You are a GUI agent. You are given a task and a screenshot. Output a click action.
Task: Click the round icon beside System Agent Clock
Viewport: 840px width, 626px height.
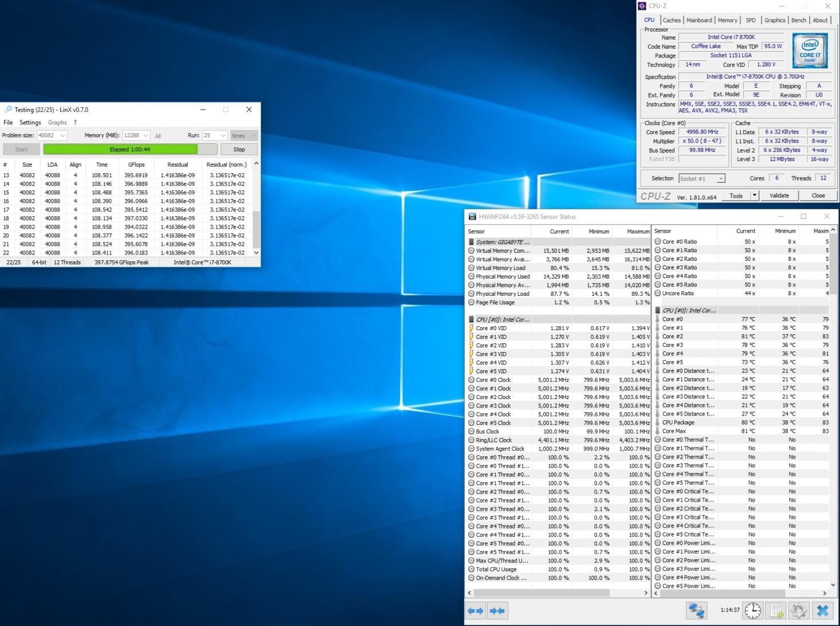(471, 449)
